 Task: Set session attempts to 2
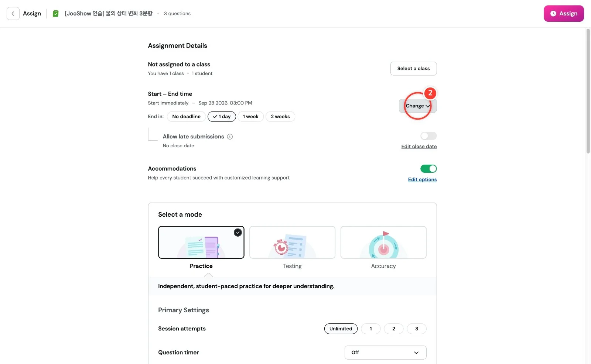(393, 329)
